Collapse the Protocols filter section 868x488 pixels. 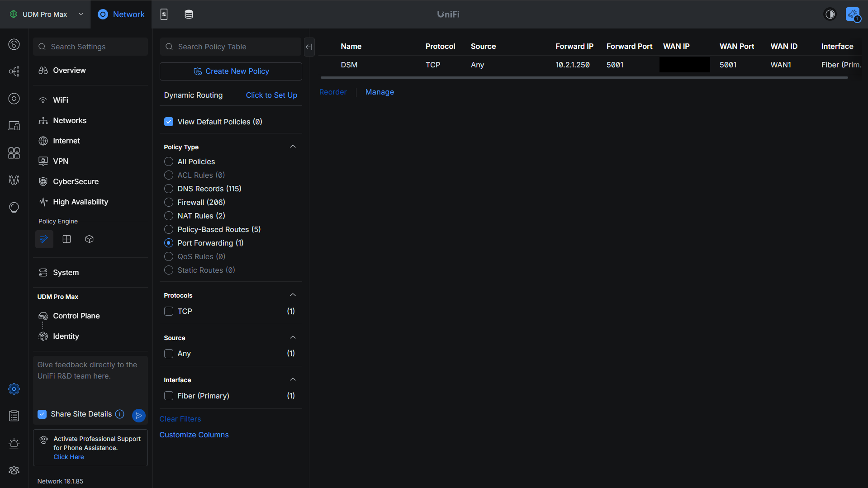pyautogui.click(x=293, y=295)
